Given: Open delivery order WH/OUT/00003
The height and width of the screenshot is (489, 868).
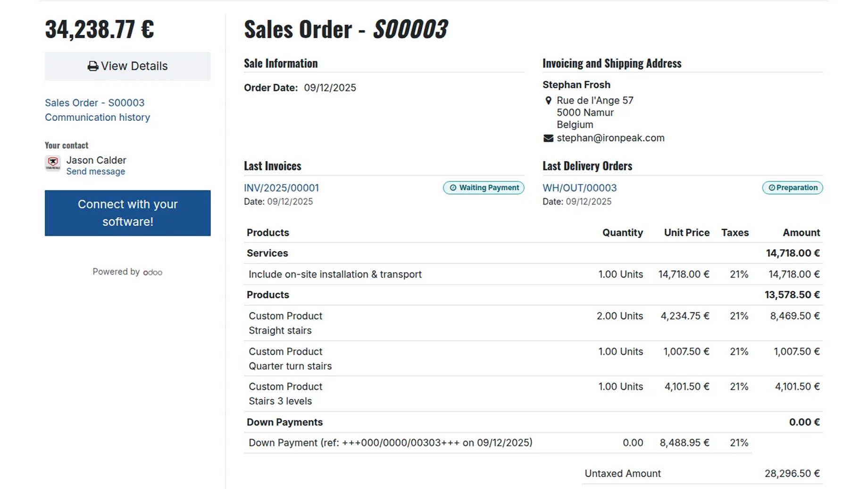Looking at the screenshot, I should tap(579, 188).
